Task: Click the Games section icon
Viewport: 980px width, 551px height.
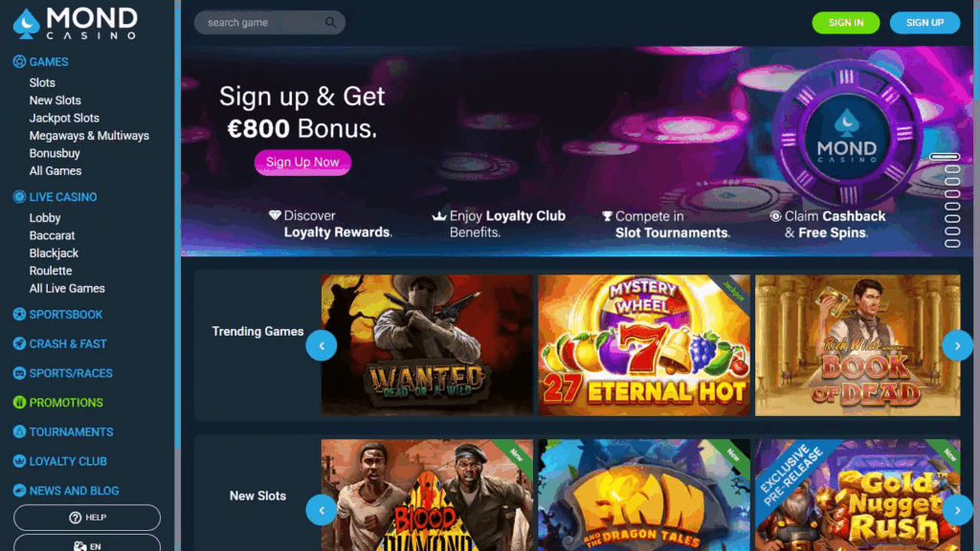Action: point(19,61)
